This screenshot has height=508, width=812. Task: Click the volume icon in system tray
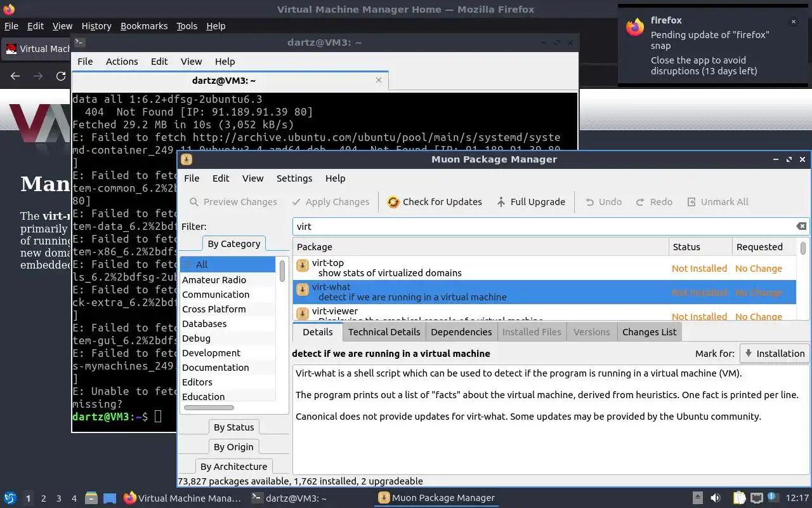[x=715, y=498]
